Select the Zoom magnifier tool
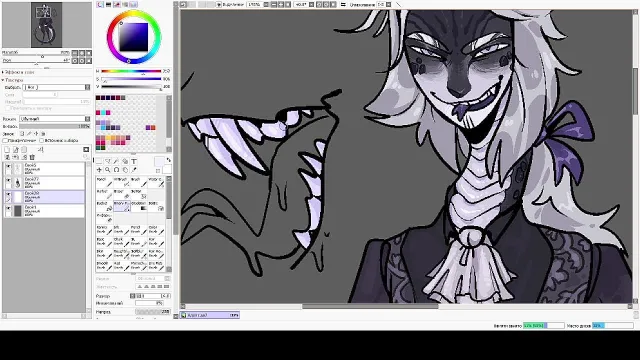Screen dimensions: 640x360 click(108, 170)
